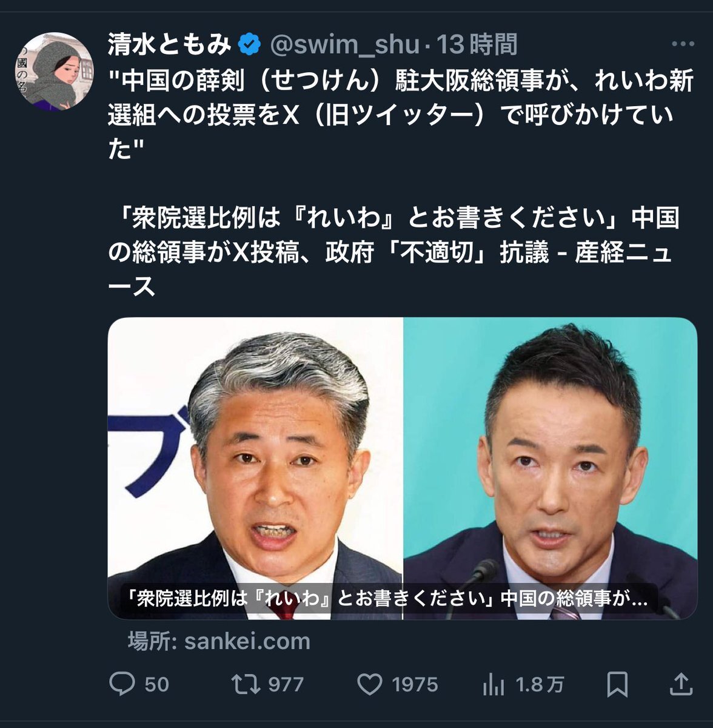Open the share upload icon
The width and height of the screenshot is (713, 728).
(681, 684)
